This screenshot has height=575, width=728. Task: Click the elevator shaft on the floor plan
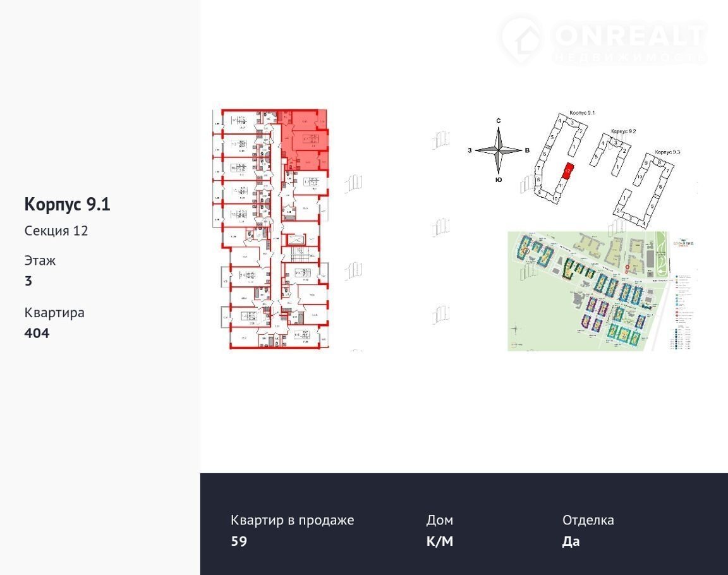point(296,240)
